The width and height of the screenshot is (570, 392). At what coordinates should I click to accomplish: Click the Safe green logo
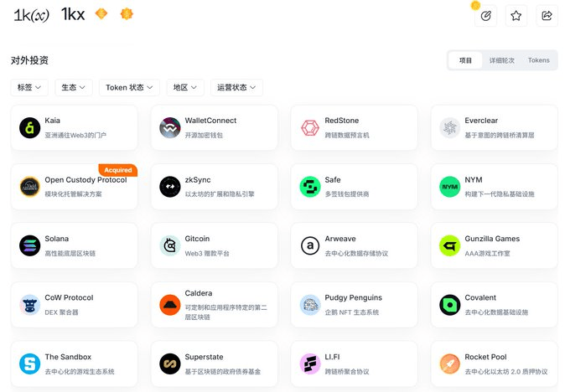coord(309,187)
